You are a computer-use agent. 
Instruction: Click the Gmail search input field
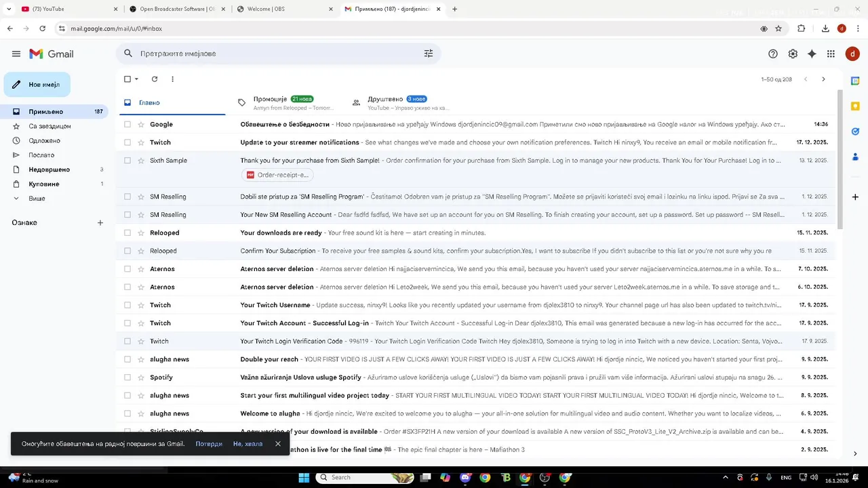pos(278,54)
